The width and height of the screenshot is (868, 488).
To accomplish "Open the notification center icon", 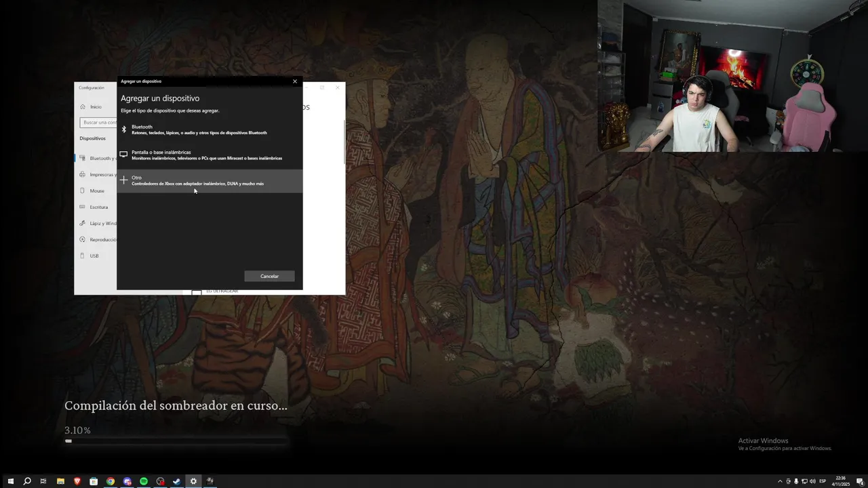I will [860, 481].
